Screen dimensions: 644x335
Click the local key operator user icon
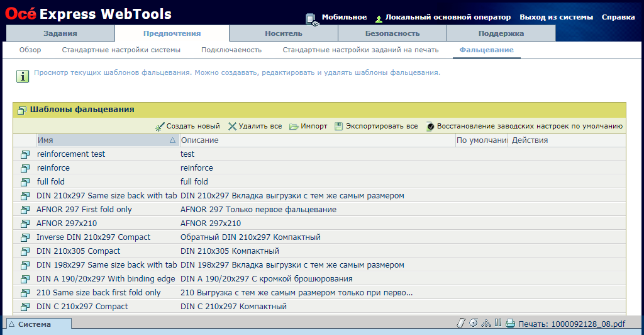click(379, 18)
